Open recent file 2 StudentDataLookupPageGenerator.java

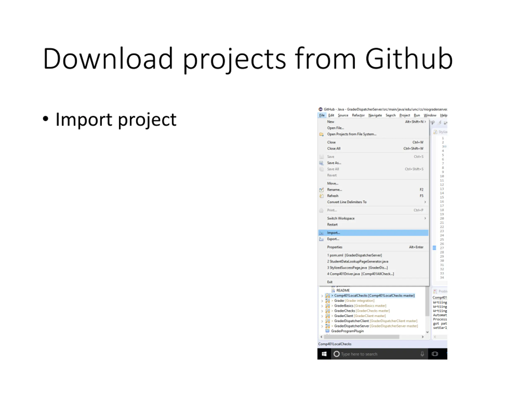[x=373, y=261]
